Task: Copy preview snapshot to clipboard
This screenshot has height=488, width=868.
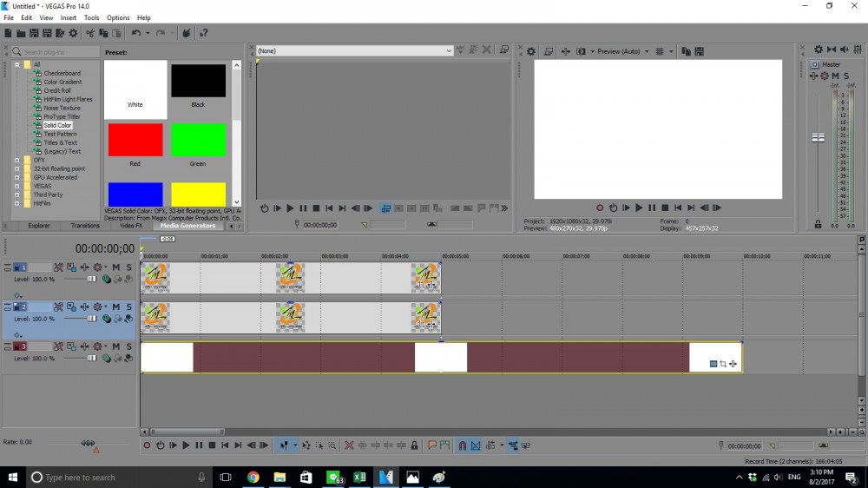Action: tap(686, 51)
